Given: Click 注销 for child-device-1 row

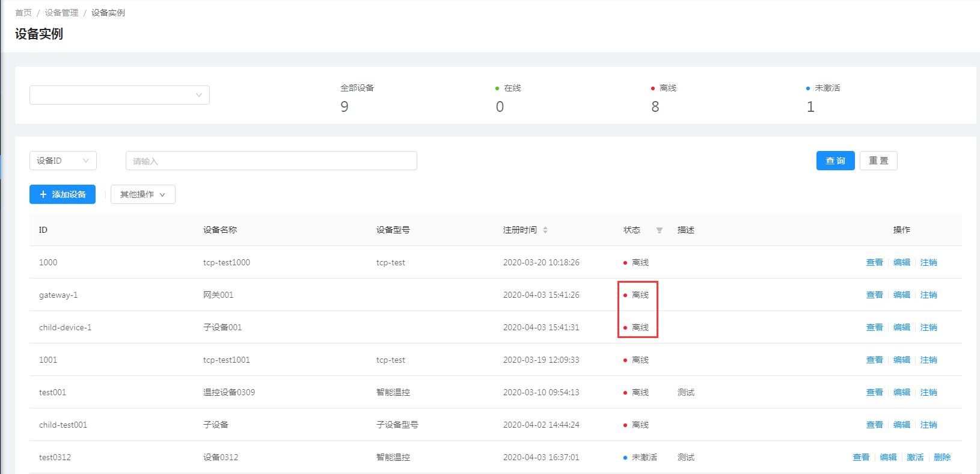Looking at the screenshot, I should 928,327.
